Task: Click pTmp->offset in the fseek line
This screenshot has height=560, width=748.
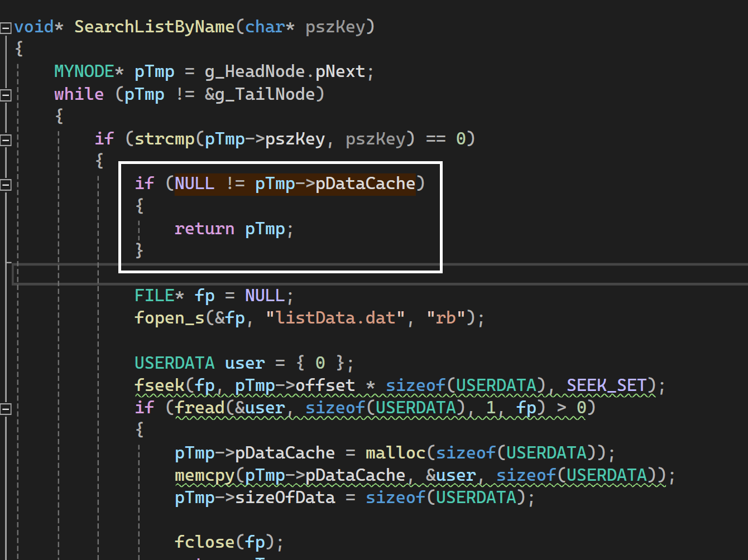Action: point(295,385)
